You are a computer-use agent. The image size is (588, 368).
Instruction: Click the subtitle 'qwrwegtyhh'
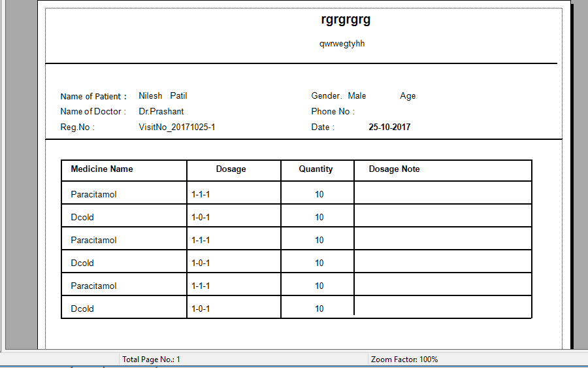pyautogui.click(x=342, y=44)
